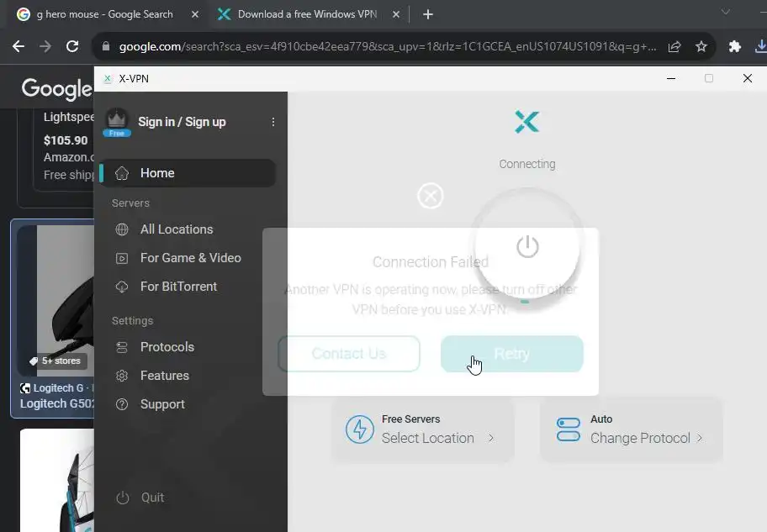Click the Google logo in browser

(x=56, y=88)
